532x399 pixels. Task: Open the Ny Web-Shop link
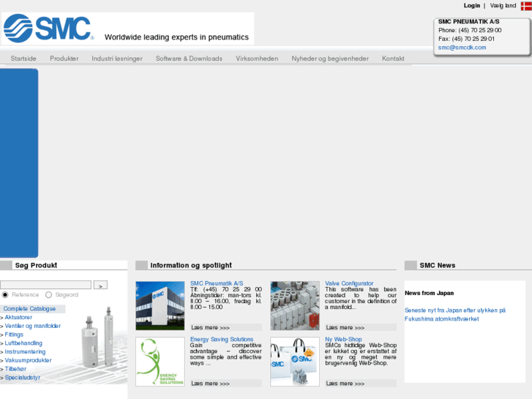click(343, 339)
